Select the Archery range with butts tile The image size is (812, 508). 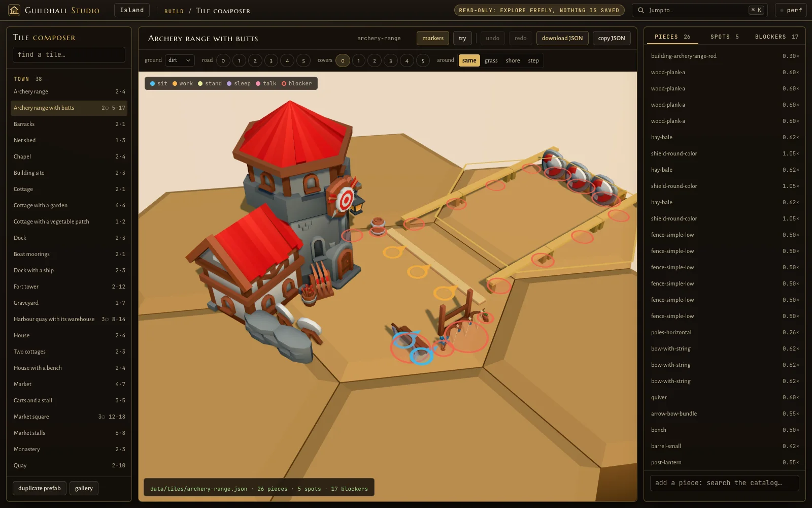(x=69, y=108)
